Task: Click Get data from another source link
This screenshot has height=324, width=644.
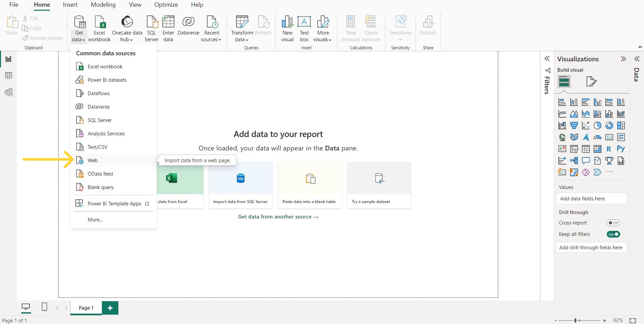Action: tap(278, 217)
